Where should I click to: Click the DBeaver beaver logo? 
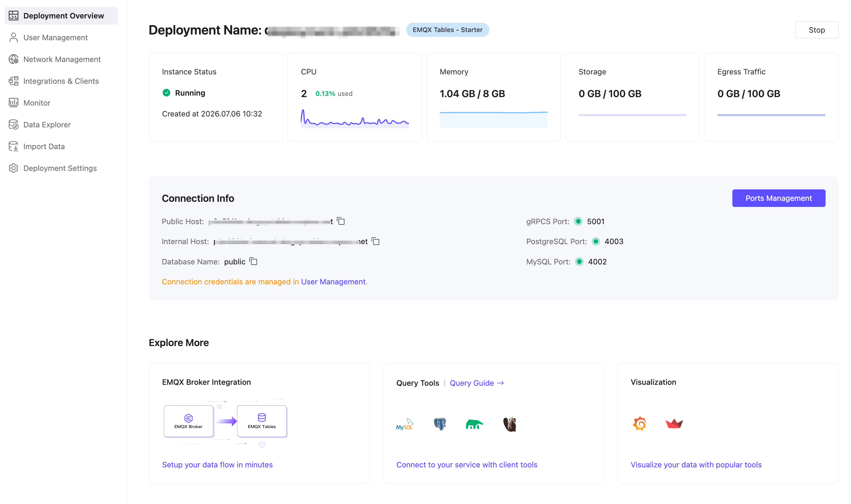510,424
